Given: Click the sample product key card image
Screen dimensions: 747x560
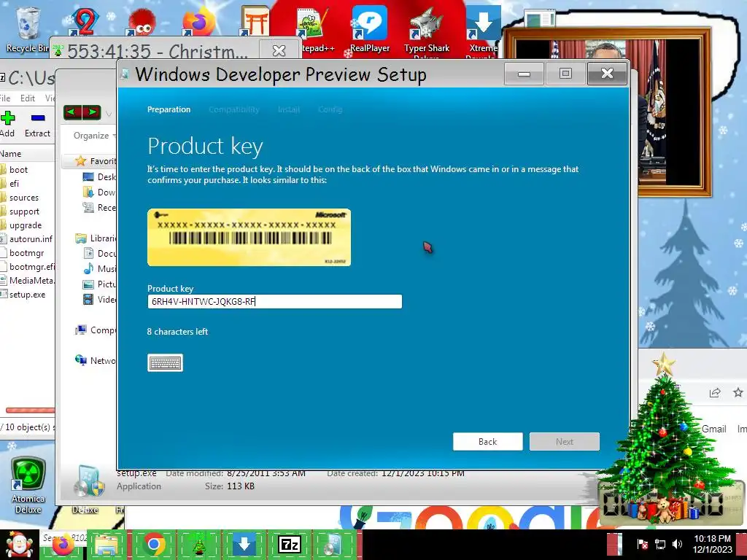Looking at the screenshot, I should (249, 237).
